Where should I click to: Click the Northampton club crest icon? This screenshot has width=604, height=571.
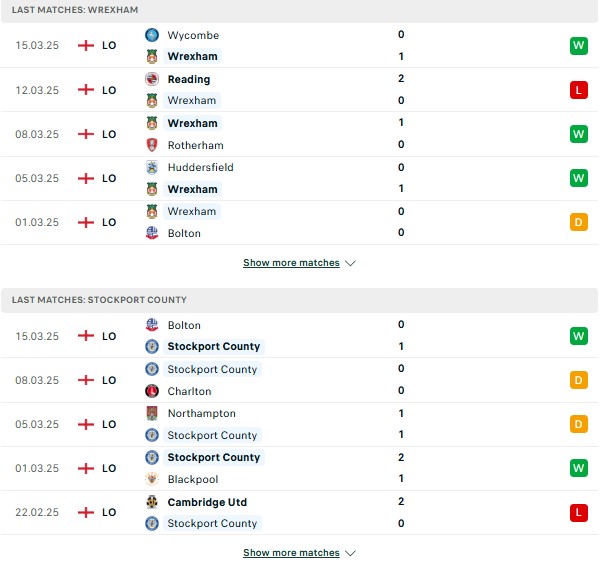coord(152,413)
